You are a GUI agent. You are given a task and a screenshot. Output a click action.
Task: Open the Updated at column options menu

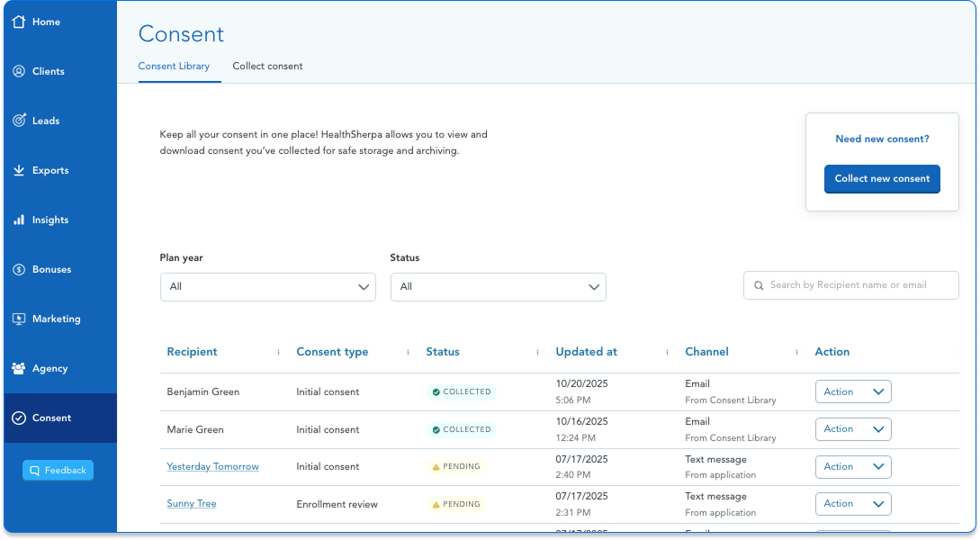[667, 352]
